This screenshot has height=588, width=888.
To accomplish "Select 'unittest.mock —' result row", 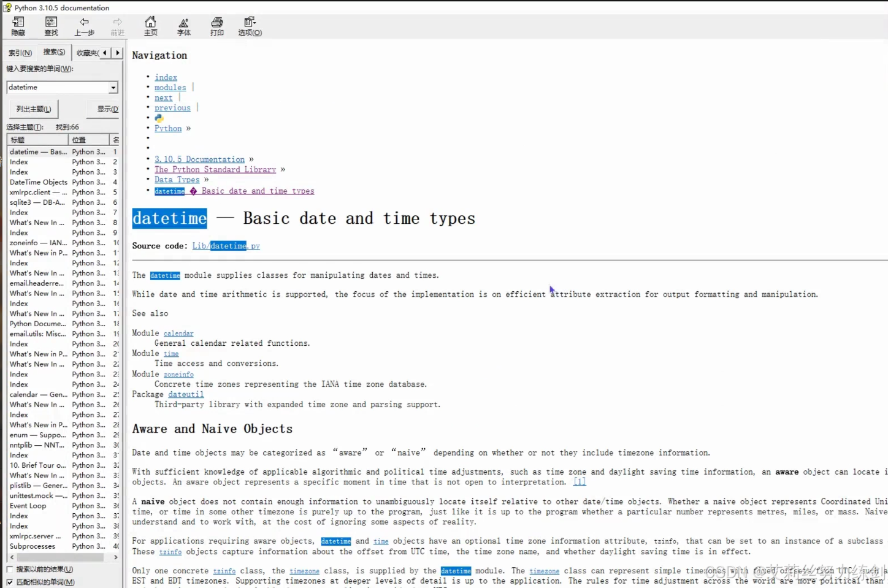I will point(63,495).
